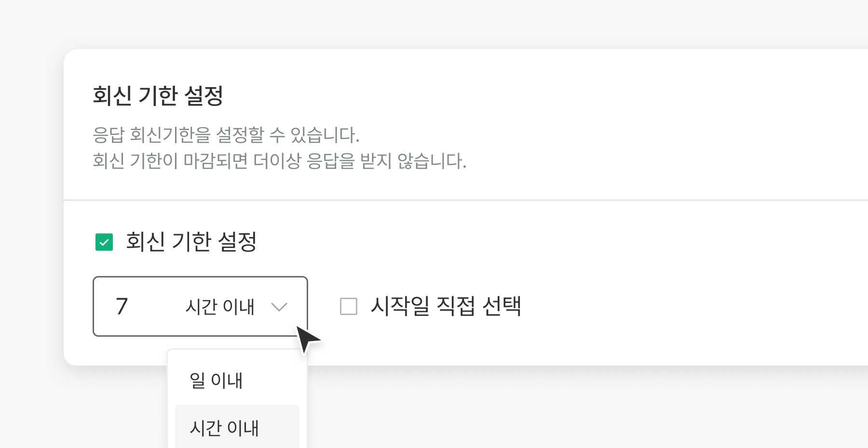Click the 응답 회신기한을 설정할 수 있습니다 description
Screen dimensions: 868x448
pos(226,135)
